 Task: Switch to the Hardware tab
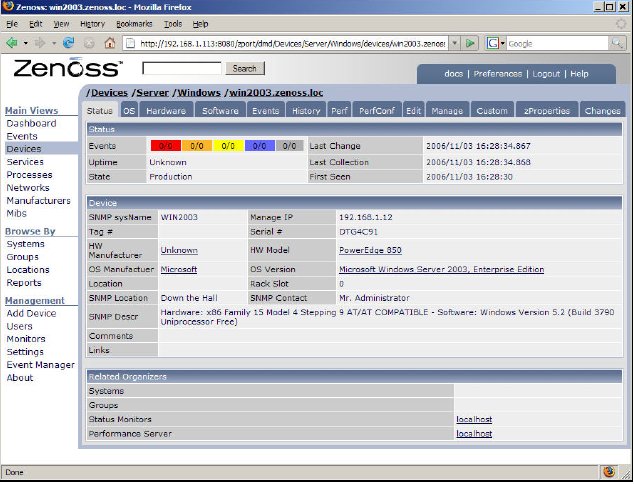tap(166, 111)
